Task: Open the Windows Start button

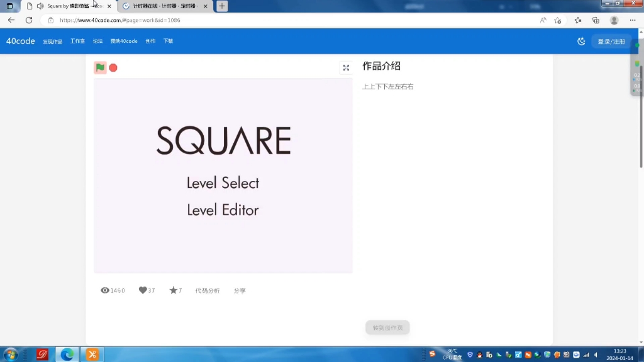Action: coord(11,354)
